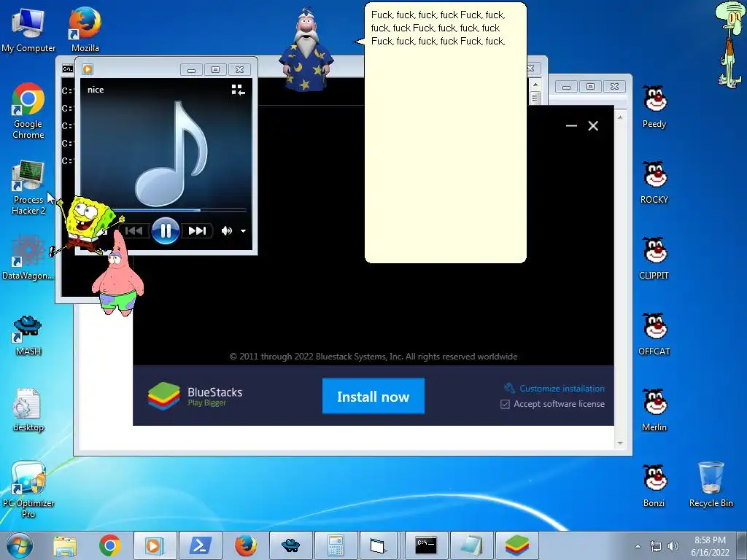Open the clock showing 8:58 PM
Image resolution: width=747 pixels, height=560 pixels.
[x=711, y=546]
